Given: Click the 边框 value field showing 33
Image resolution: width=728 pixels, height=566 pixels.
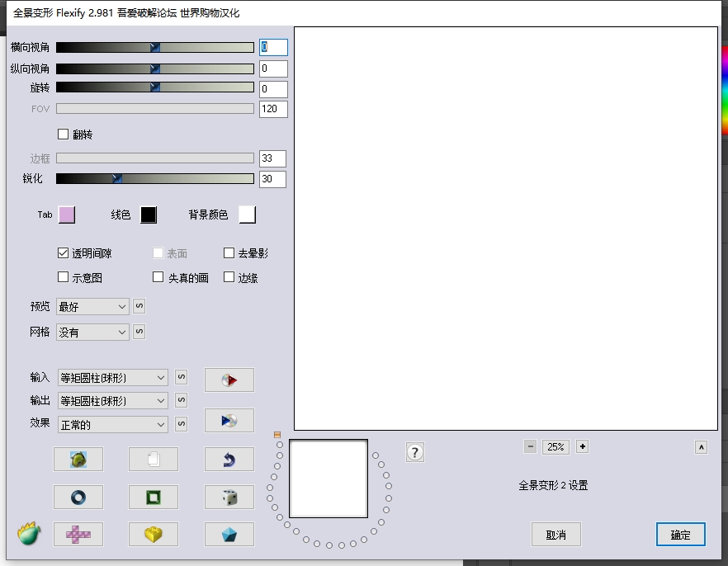Looking at the screenshot, I should 272,158.
